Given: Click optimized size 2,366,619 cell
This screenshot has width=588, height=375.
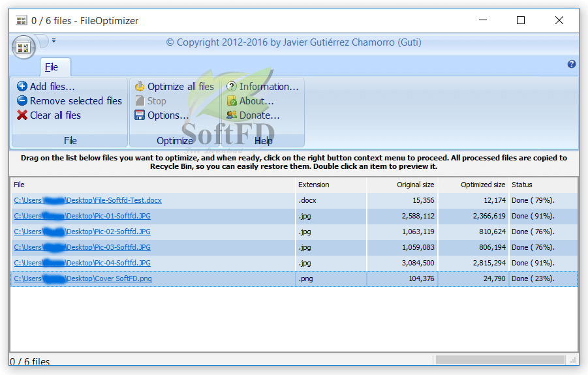Looking at the screenshot, I should 473,216.
